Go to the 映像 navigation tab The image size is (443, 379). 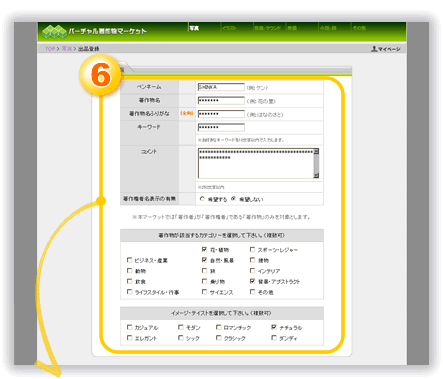[x=292, y=28]
